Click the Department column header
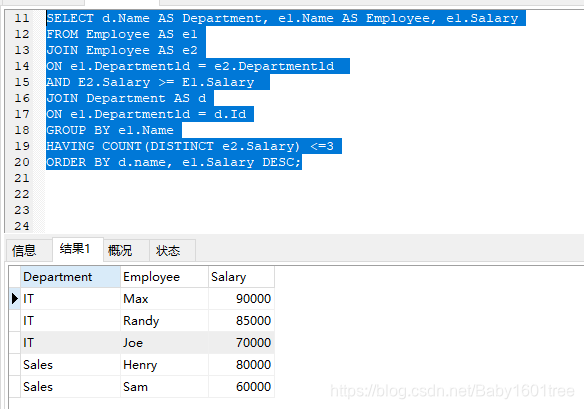584x409 pixels. point(70,277)
